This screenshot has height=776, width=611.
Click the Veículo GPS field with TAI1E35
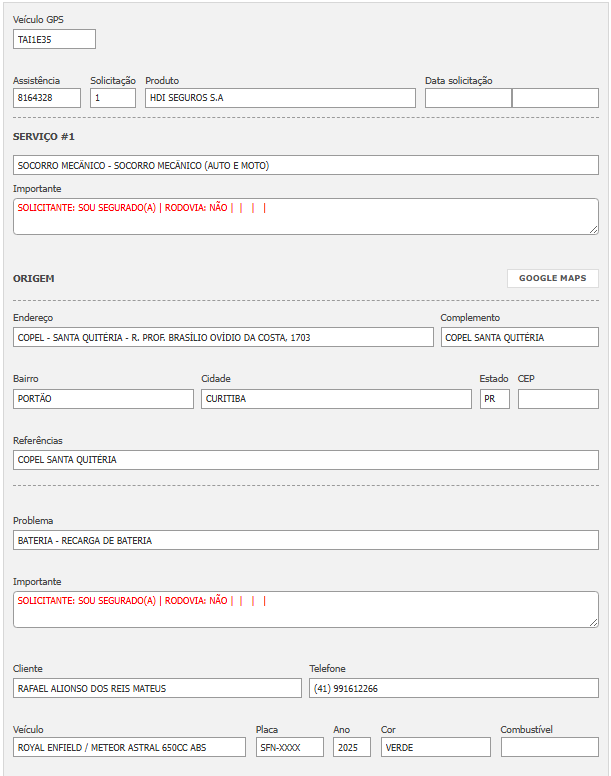click(54, 39)
